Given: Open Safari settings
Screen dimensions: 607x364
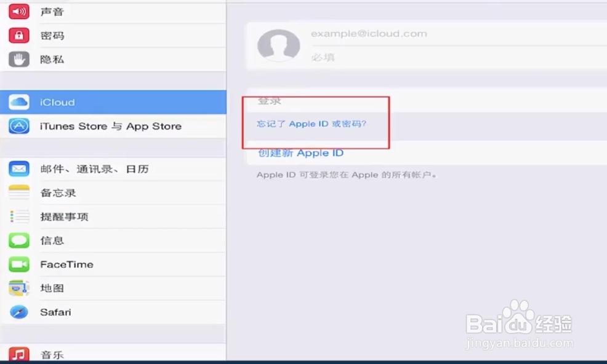Looking at the screenshot, I should point(113,312).
